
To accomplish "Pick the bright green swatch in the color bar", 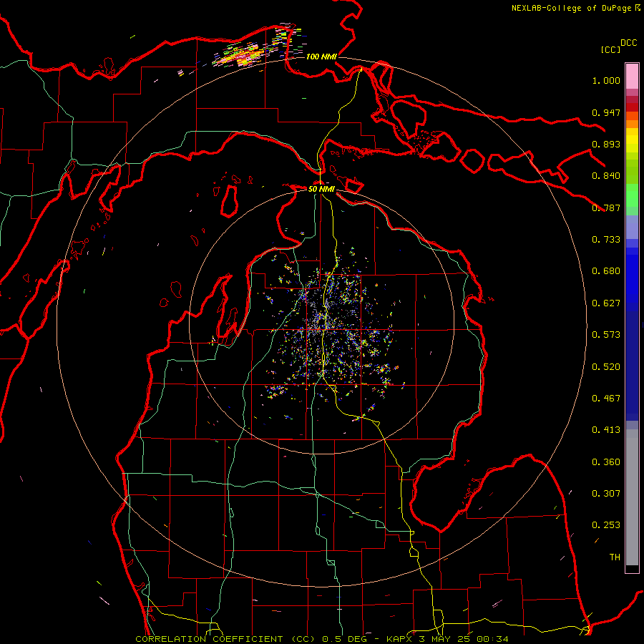I will (632, 195).
